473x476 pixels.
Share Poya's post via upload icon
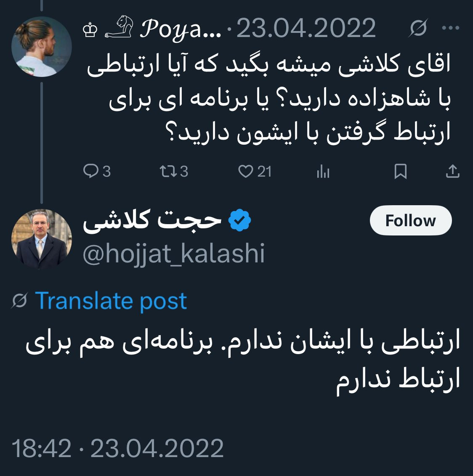[453, 171]
